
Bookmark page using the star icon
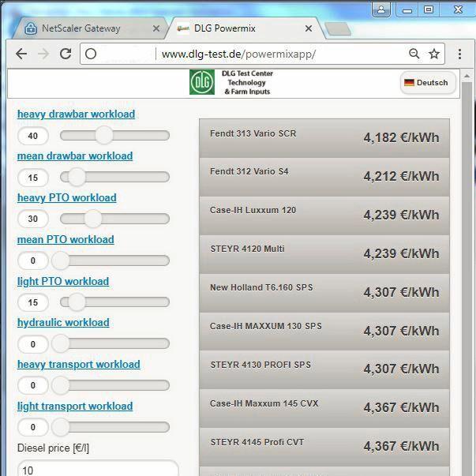pos(434,54)
